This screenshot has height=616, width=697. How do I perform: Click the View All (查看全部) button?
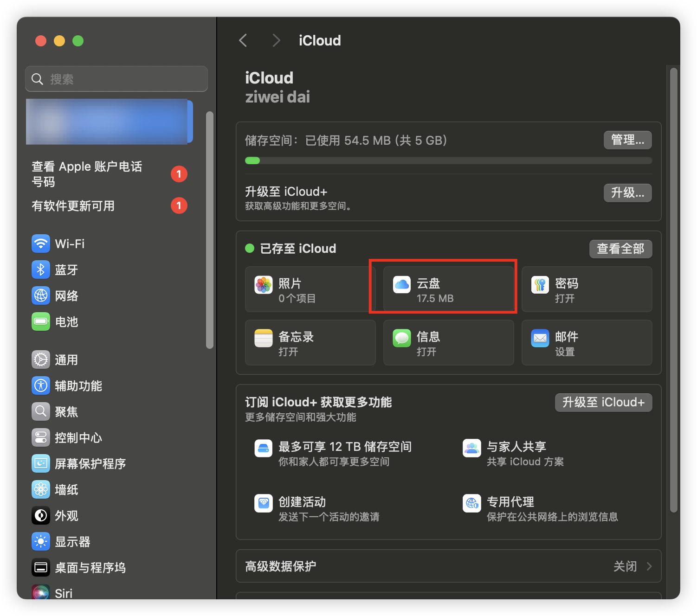[620, 249]
